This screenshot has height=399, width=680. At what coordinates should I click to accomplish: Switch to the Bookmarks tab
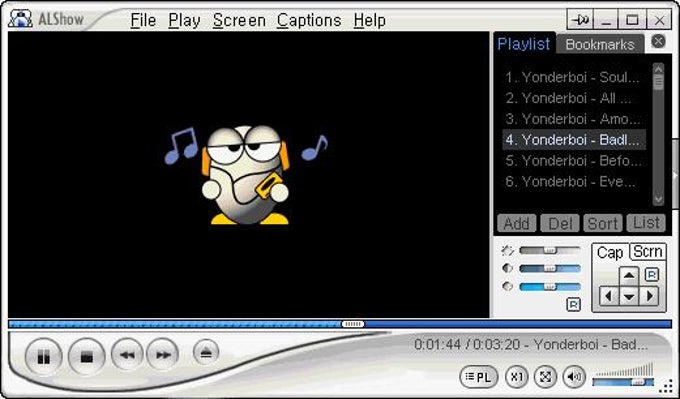click(x=600, y=44)
